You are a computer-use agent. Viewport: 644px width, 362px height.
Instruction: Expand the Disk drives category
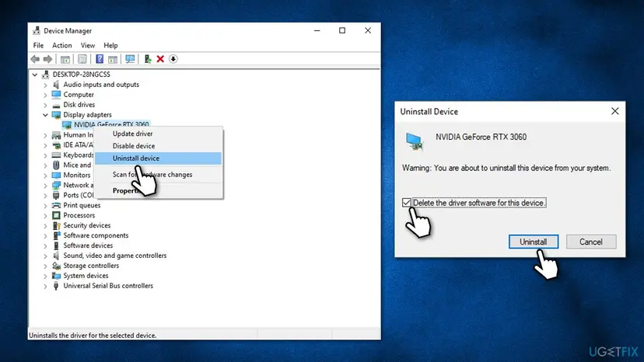tap(45, 105)
